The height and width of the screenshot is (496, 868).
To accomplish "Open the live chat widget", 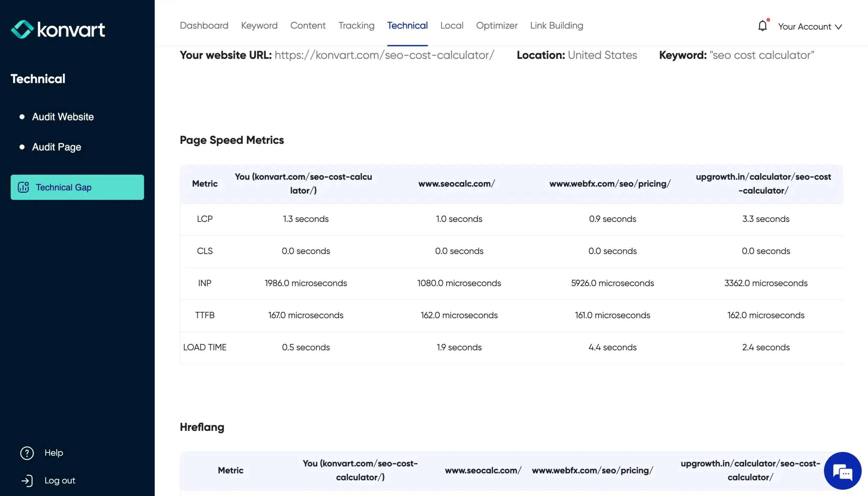I will 843,471.
